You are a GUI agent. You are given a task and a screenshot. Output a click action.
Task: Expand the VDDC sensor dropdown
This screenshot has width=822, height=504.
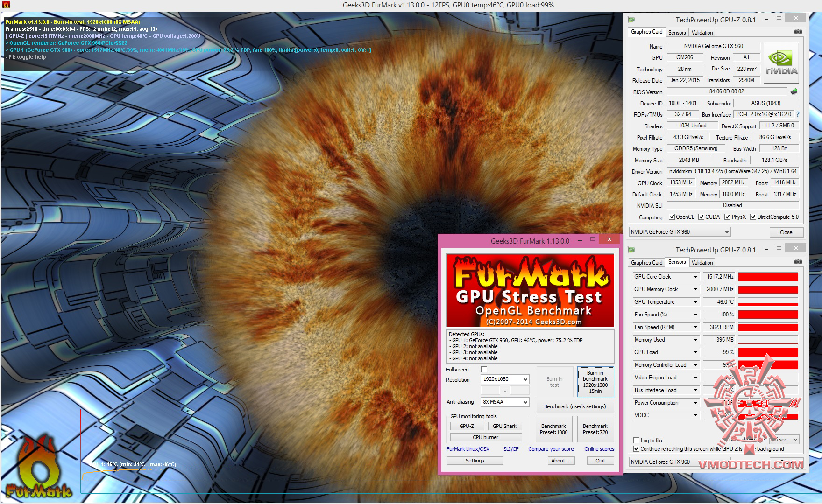(695, 415)
